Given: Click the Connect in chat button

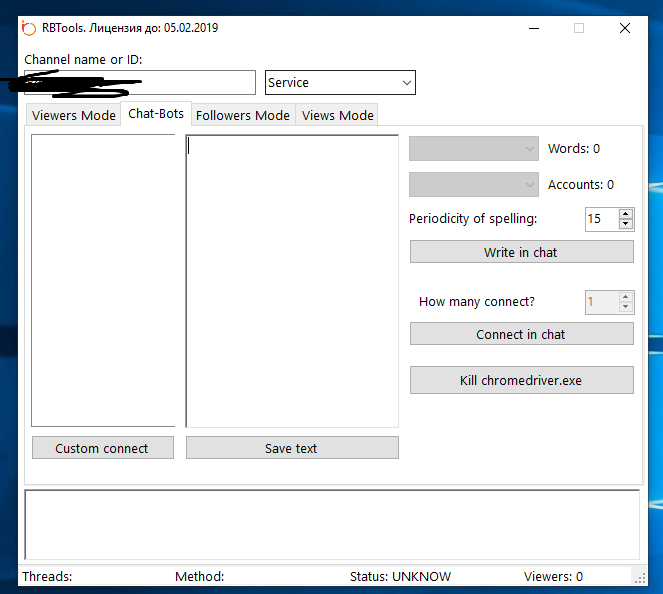Looking at the screenshot, I should (521, 334).
